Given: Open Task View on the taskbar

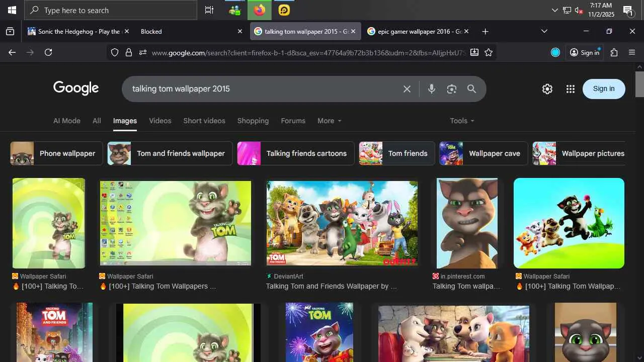Looking at the screenshot, I should click(209, 10).
